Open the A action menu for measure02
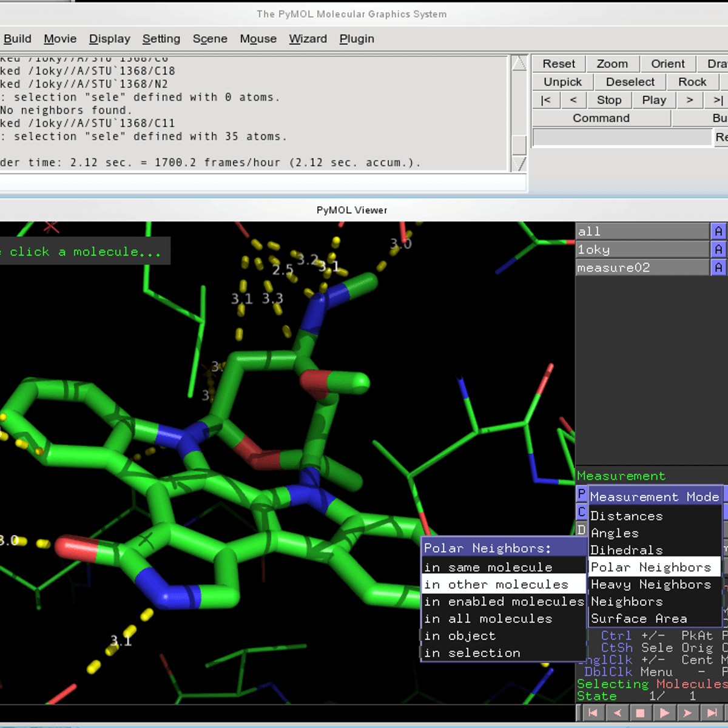Screen dimensions: 728x728 point(718,268)
